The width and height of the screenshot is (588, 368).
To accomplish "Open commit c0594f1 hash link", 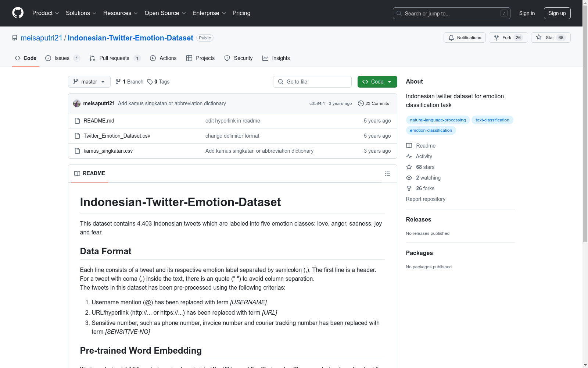I will tap(317, 103).
